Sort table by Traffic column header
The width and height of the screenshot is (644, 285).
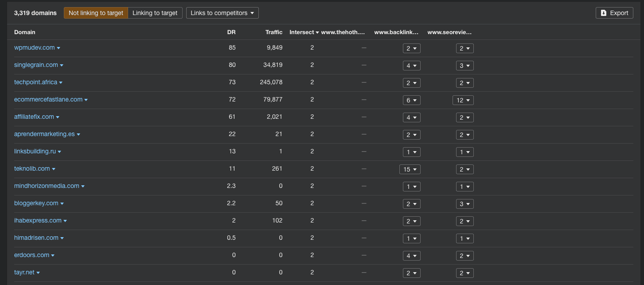pyautogui.click(x=274, y=32)
